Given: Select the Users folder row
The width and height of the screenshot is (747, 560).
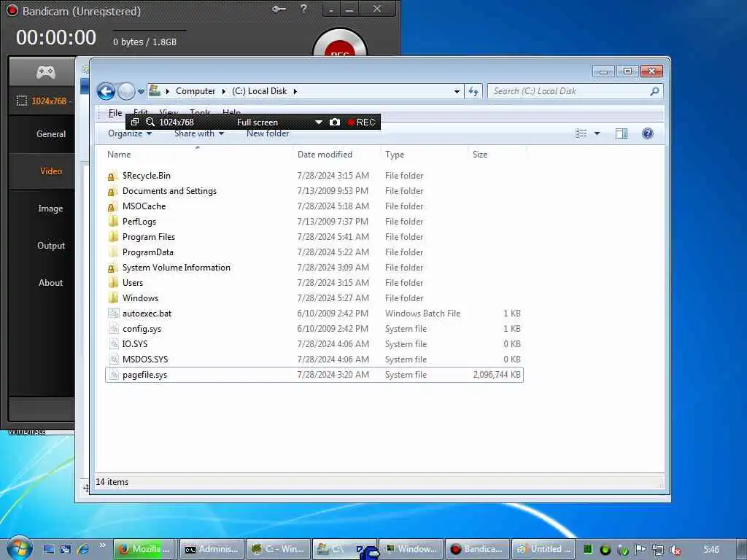Looking at the screenshot, I should click(x=314, y=283).
